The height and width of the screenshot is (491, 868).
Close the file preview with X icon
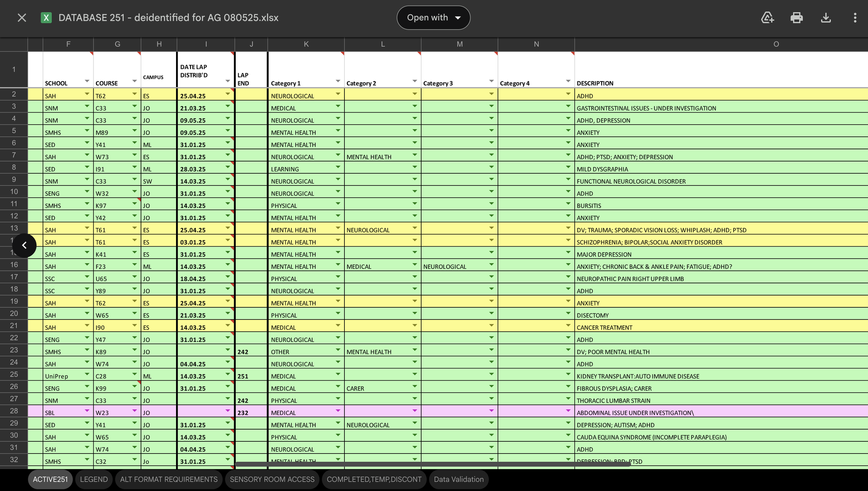(22, 18)
